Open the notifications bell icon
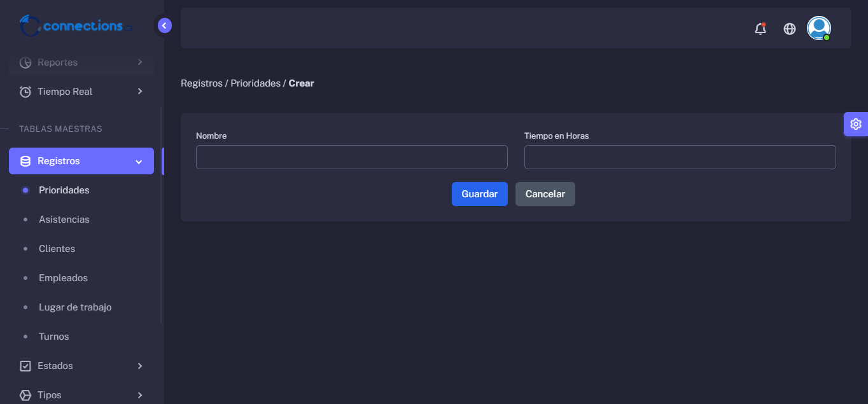The image size is (868, 404). [x=760, y=29]
